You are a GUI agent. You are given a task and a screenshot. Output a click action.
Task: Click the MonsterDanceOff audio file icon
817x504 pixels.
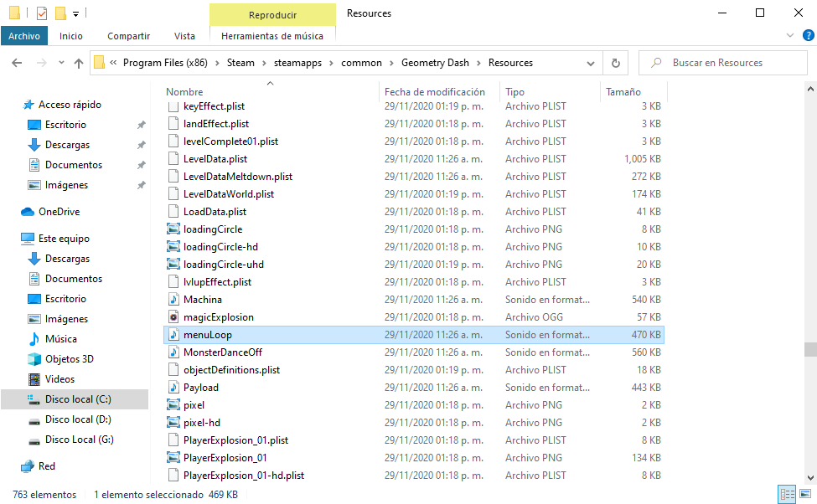(173, 352)
